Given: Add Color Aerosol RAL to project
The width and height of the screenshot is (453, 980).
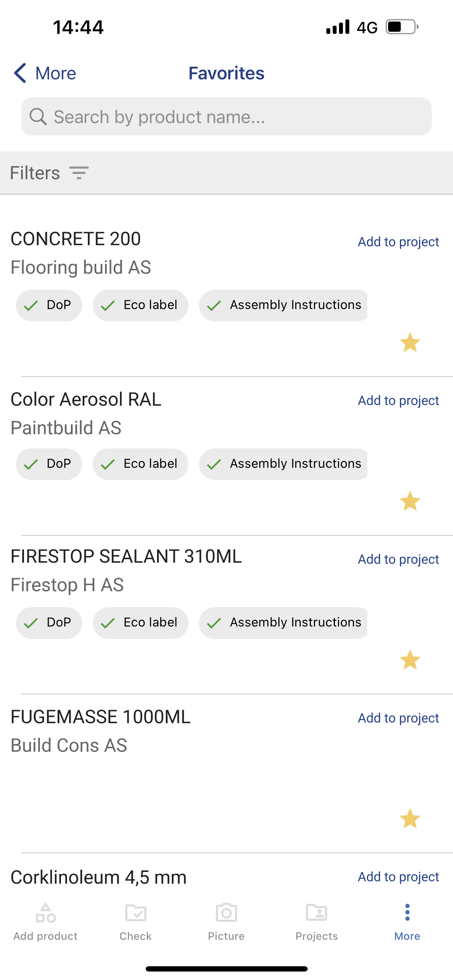Looking at the screenshot, I should point(398,400).
